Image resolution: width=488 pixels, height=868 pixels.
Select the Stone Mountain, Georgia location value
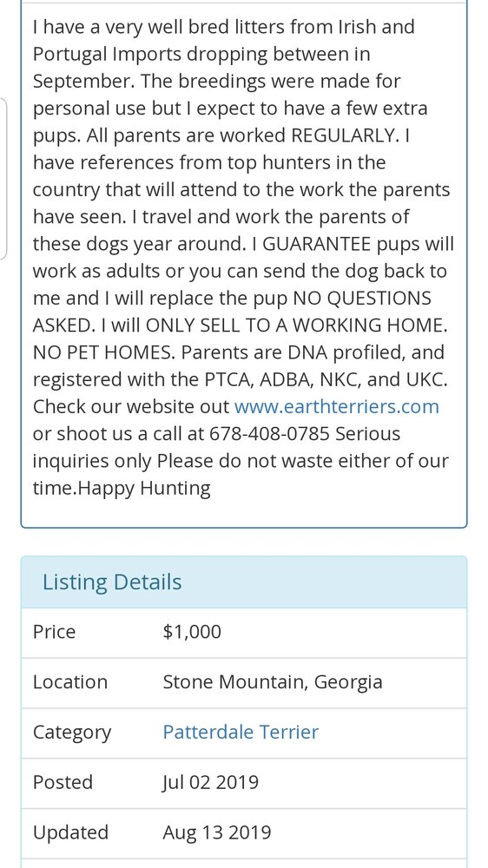pyautogui.click(x=273, y=682)
